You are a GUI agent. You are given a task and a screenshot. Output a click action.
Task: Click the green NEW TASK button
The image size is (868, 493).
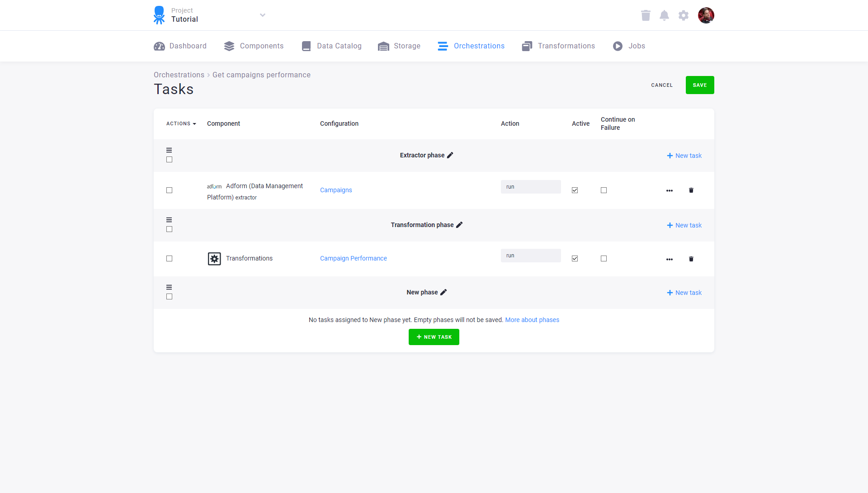pos(434,337)
